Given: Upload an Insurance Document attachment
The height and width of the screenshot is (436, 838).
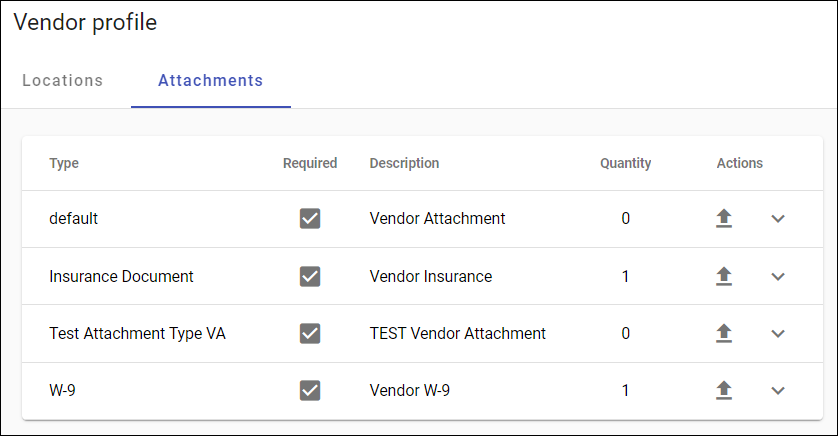Looking at the screenshot, I should 724,276.
